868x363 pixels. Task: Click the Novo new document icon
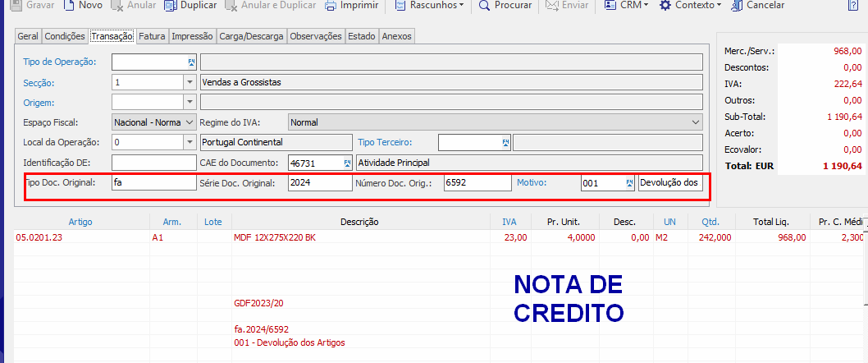[x=68, y=5]
